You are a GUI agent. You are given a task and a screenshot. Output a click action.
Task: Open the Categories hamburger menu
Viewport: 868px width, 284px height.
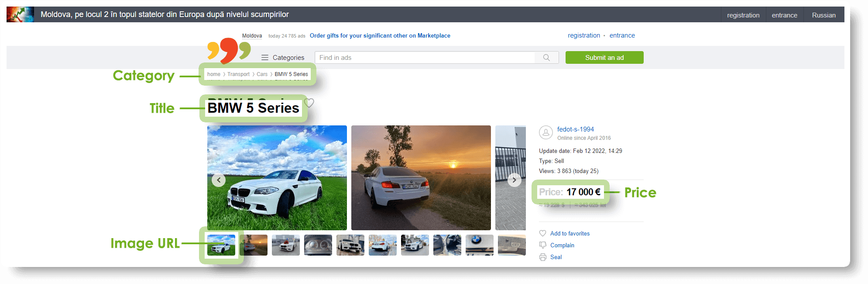click(x=264, y=58)
